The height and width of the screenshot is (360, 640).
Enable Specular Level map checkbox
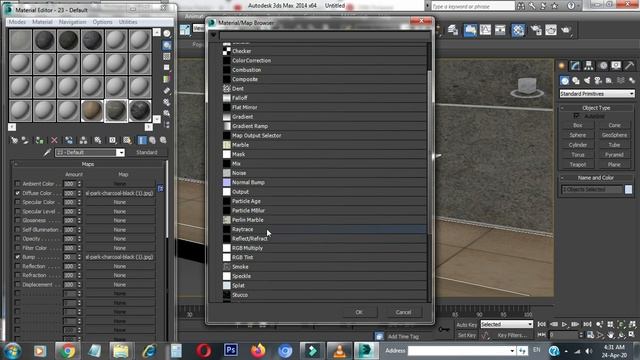pos(18,211)
